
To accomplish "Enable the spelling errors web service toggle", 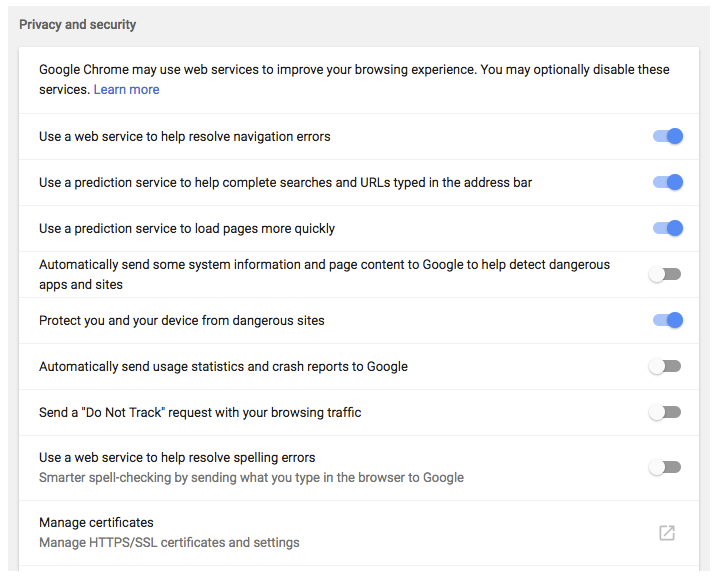I will point(665,467).
